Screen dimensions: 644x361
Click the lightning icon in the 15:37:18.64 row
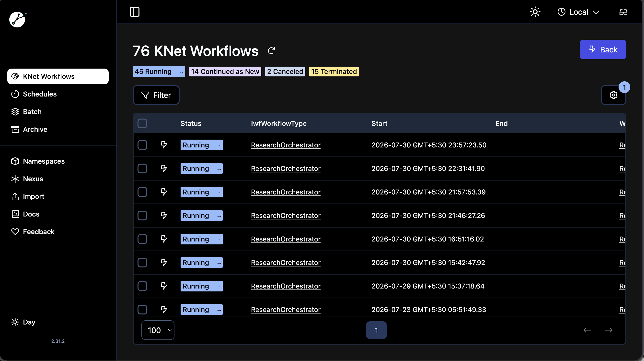(164, 286)
